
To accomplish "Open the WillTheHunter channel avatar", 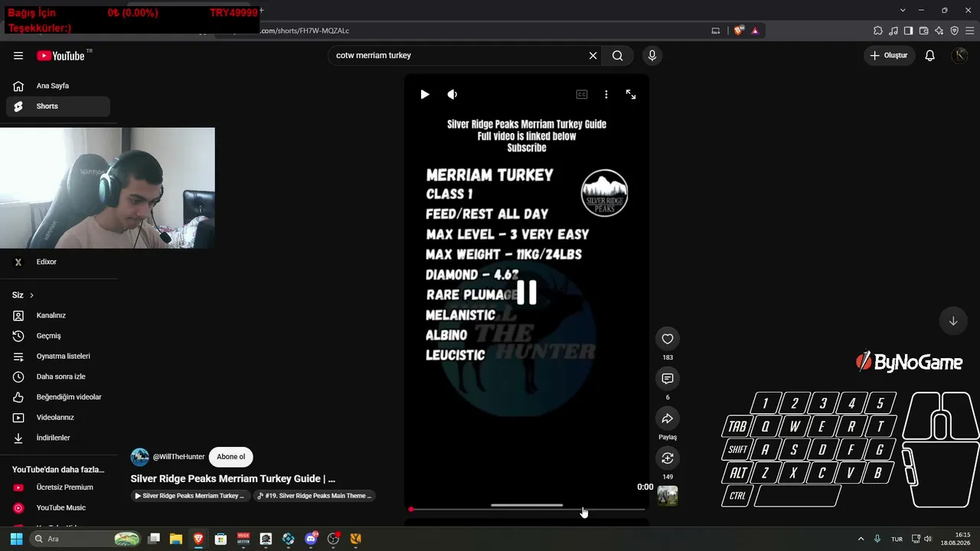I will [x=140, y=457].
